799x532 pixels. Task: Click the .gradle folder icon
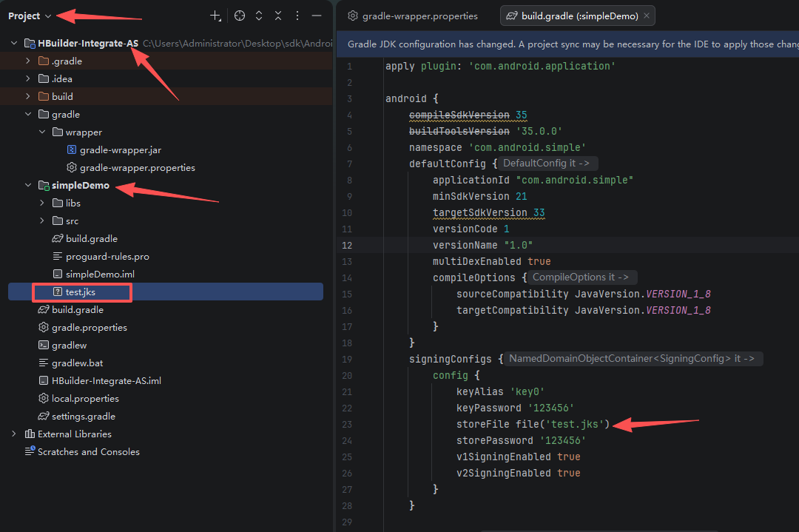[44, 61]
